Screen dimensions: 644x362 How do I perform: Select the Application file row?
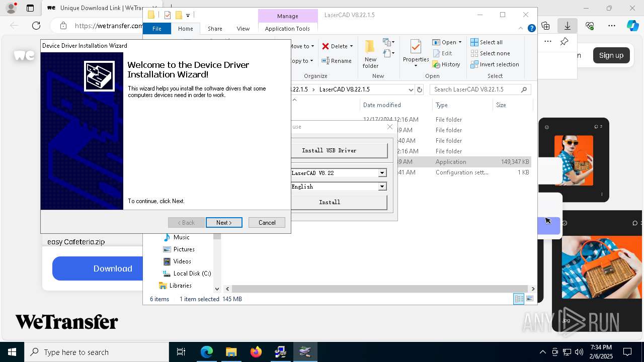pos(411,162)
